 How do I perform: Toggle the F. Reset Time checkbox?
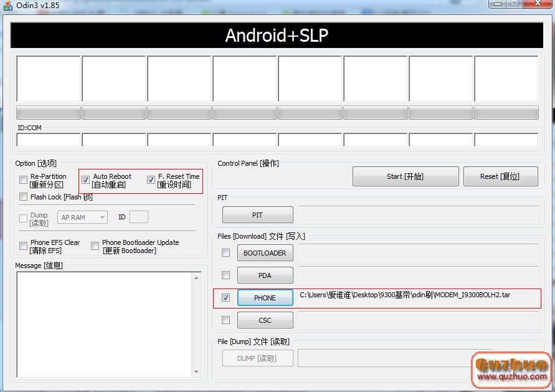pos(151,180)
